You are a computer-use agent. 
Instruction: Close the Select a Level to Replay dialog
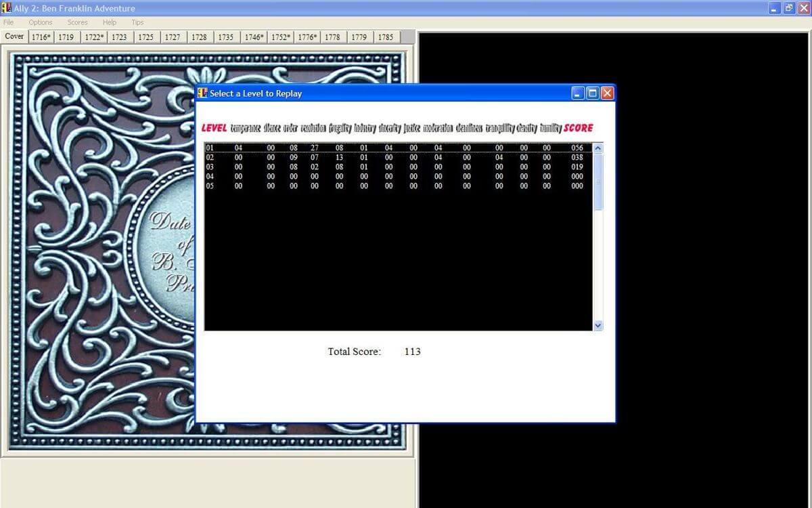click(607, 93)
